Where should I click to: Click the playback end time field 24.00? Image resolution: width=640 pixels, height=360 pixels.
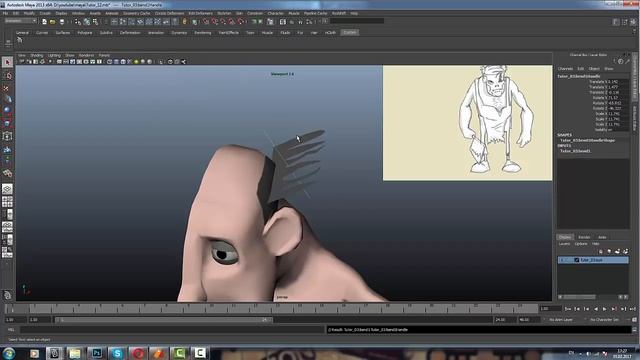504,320
